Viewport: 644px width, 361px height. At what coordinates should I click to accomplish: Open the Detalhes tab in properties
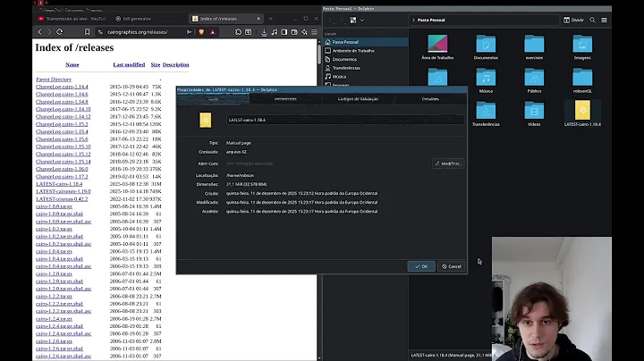point(430,99)
